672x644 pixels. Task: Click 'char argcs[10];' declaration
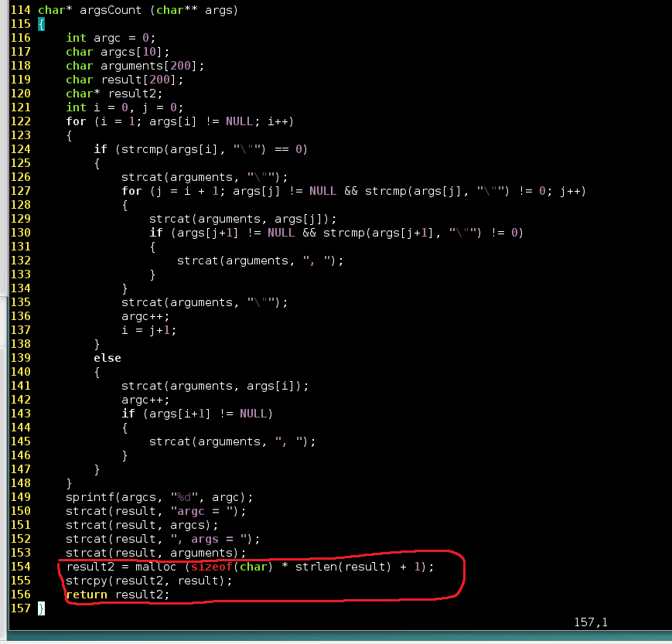coord(118,52)
